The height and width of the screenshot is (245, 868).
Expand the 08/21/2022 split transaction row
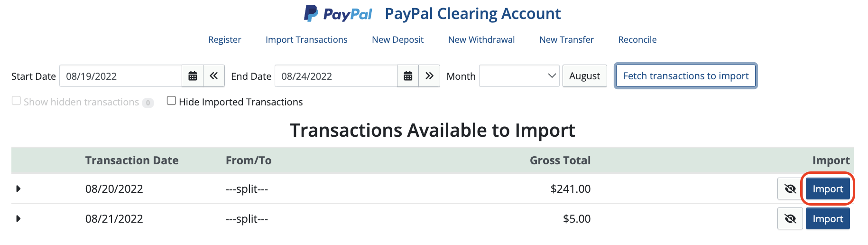point(18,219)
